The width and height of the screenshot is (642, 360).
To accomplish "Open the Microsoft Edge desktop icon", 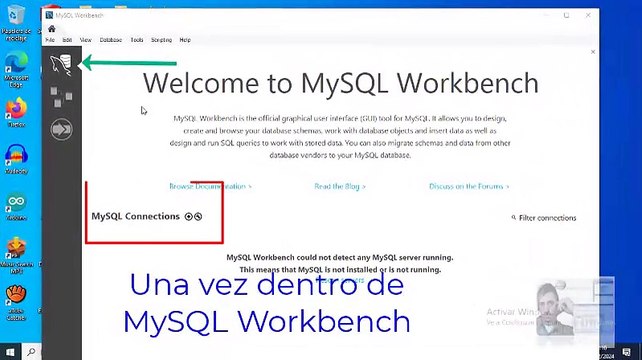I will click(16, 69).
